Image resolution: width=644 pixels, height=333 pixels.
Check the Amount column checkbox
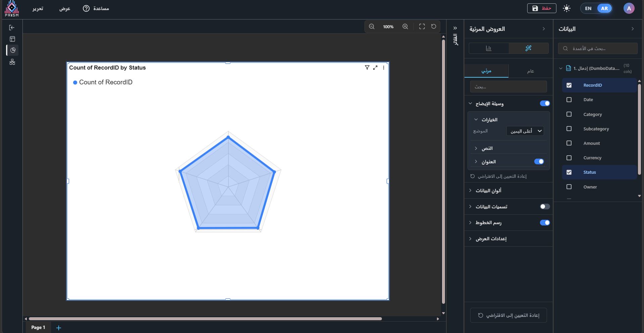coord(569,143)
